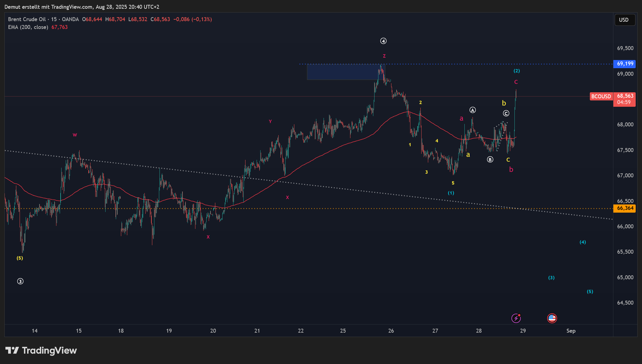
Task: Click the 68,563 current price label
Action: coord(625,96)
